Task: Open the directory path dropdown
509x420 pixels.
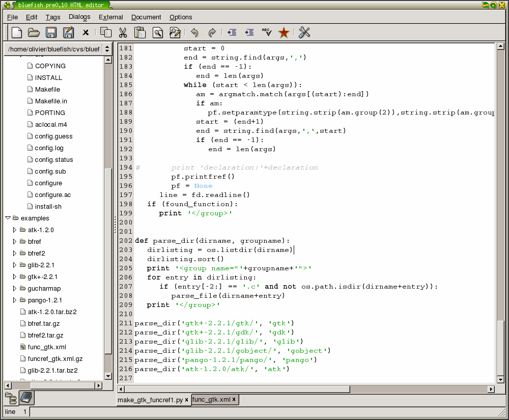Action: tap(107, 49)
